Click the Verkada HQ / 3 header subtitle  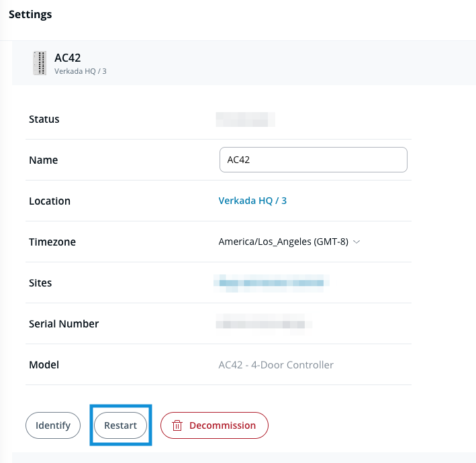pos(80,70)
